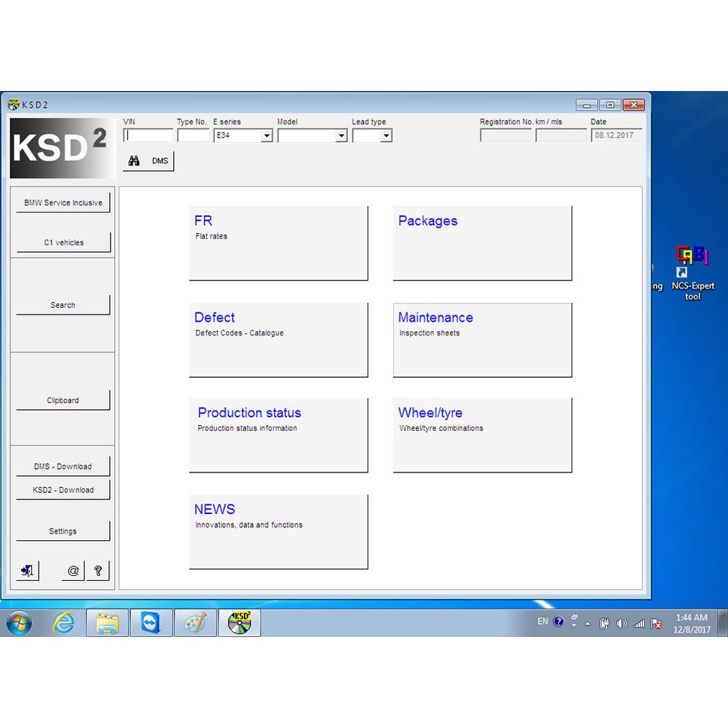728x728 pixels.
Task: Launch Internet Explorer from the taskbar
Action: click(x=63, y=622)
